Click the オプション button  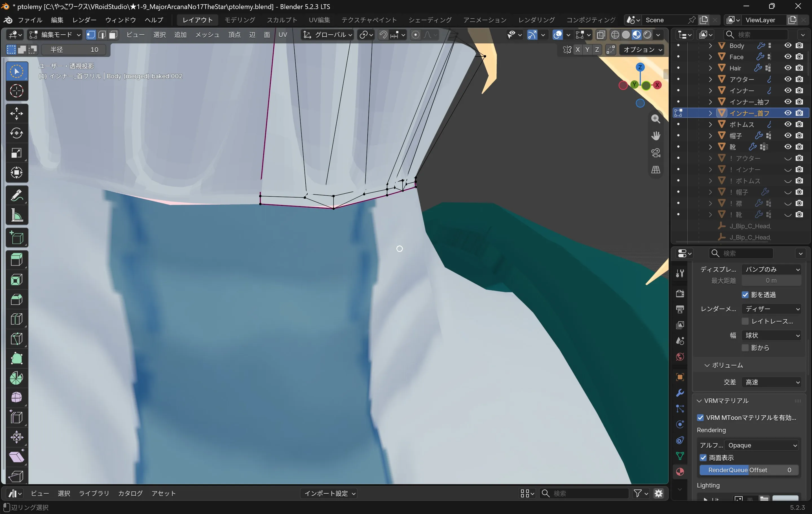coord(642,50)
